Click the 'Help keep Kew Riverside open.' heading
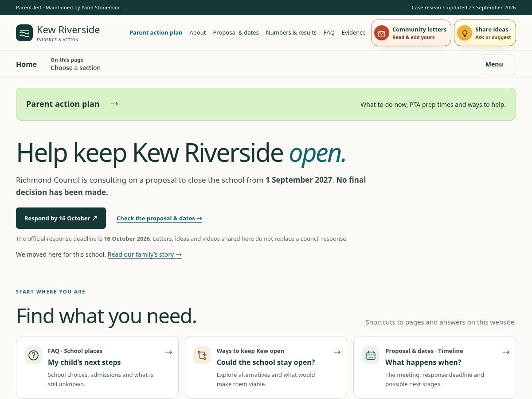The image size is (532, 399). coord(181,153)
